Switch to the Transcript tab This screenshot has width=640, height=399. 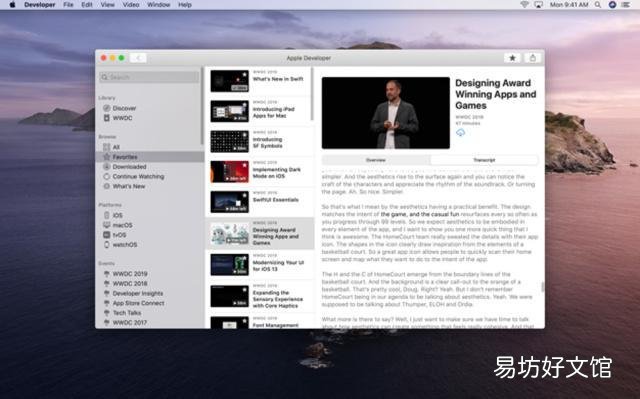tap(484, 160)
